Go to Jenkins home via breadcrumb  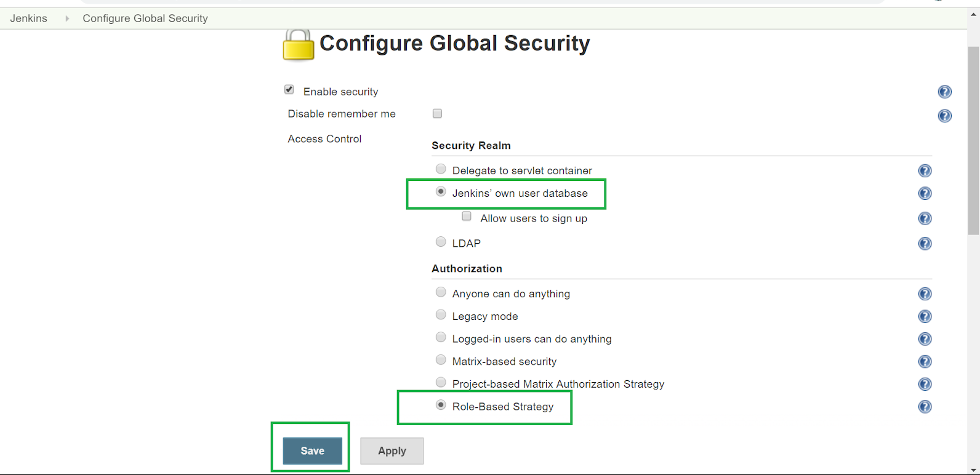pos(29,18)
